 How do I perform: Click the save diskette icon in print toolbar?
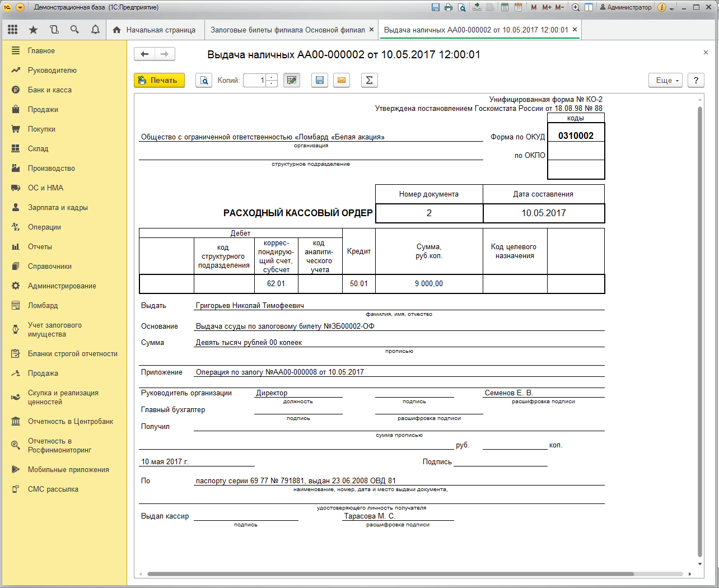coord(319,80)
